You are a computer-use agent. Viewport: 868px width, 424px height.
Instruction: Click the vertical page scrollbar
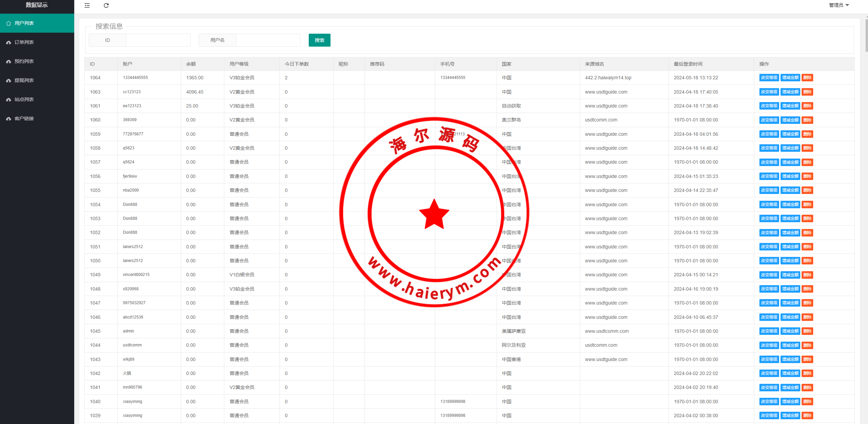click(x=866, y=36)
